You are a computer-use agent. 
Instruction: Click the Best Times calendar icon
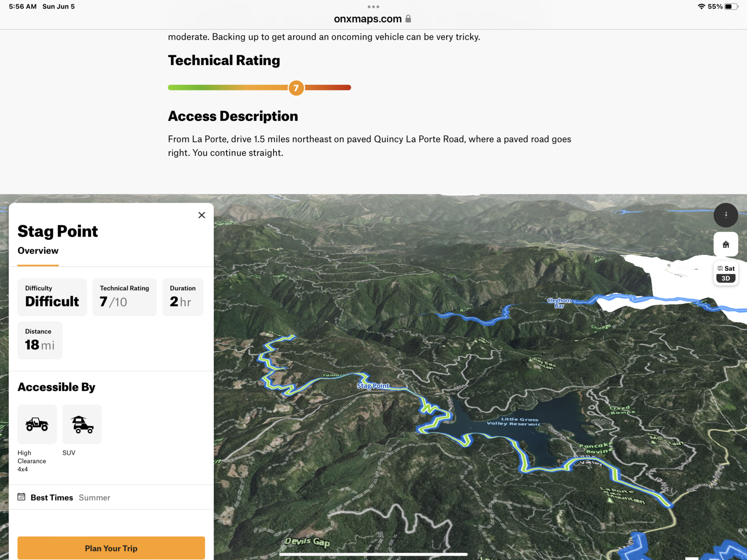click(x=21, y=497)
